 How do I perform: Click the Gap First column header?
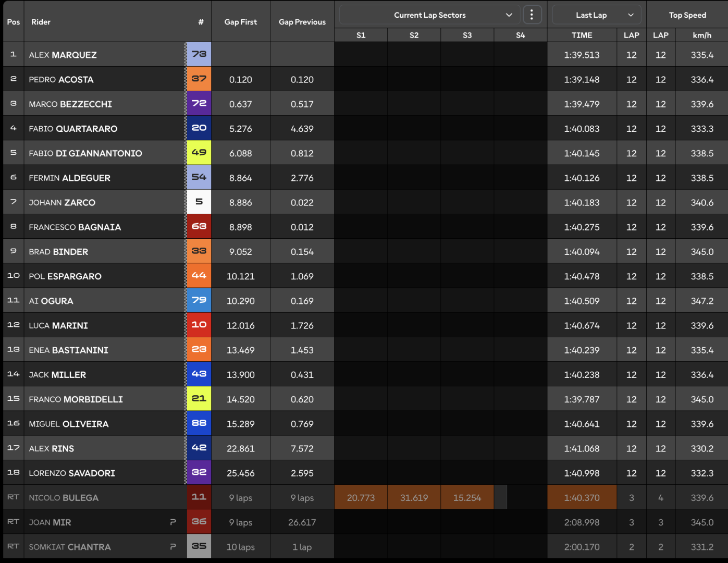click(240, 22)
